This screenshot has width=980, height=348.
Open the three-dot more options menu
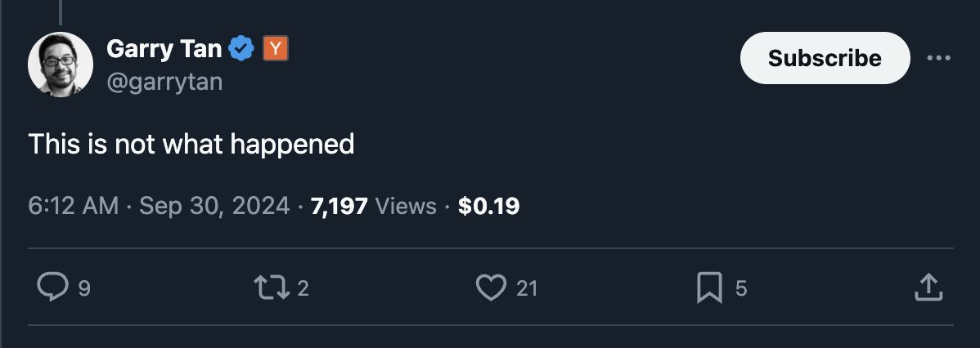[939, 59]
